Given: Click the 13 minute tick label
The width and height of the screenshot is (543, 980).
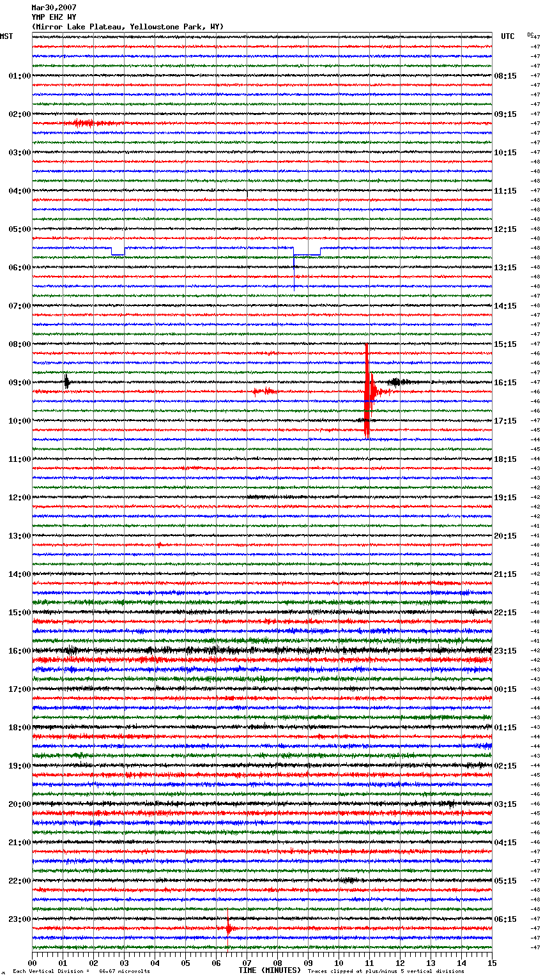Looking at the screenshot, I should [x=431, y=963].
